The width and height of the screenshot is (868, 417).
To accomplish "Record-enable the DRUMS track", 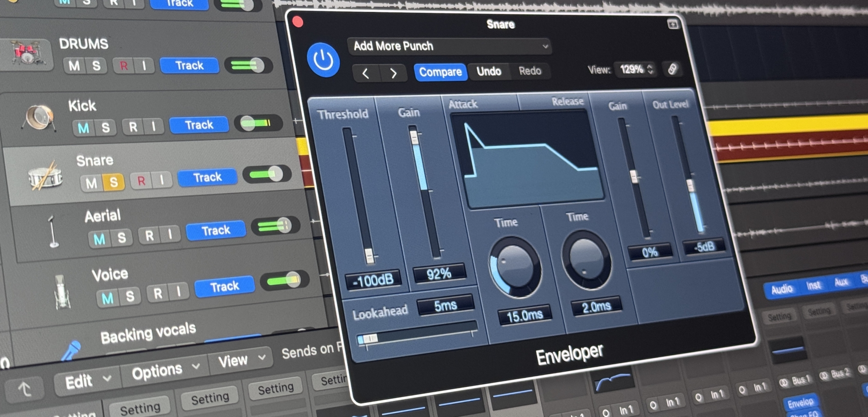I will [124, 66].
